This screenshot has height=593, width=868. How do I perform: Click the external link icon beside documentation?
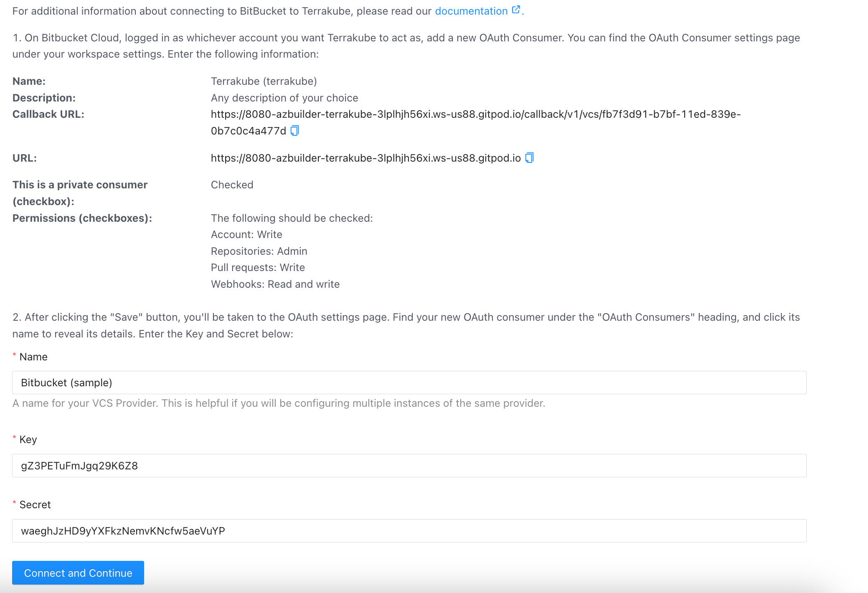(516, 10)
